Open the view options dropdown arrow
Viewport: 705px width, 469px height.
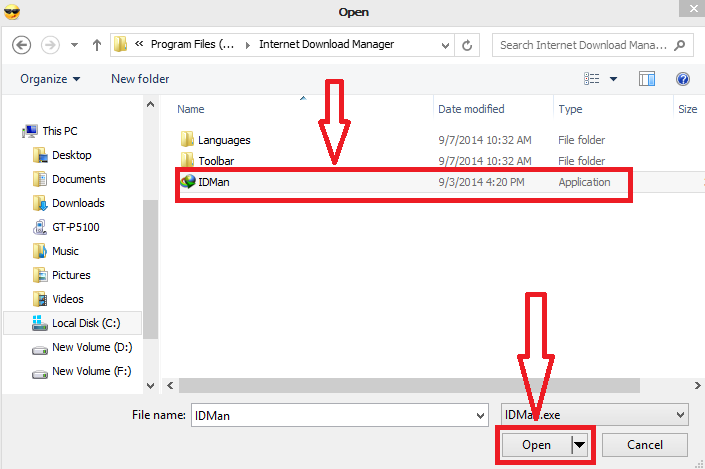[613, 80]
